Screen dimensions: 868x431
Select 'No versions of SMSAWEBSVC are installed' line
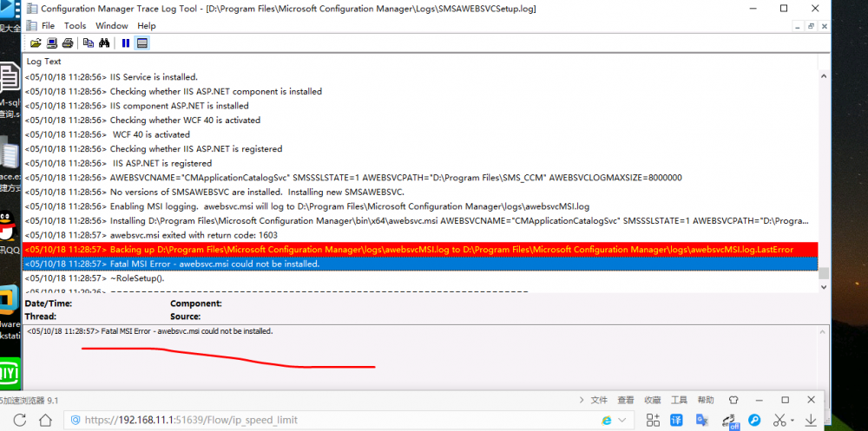point(420,192)
